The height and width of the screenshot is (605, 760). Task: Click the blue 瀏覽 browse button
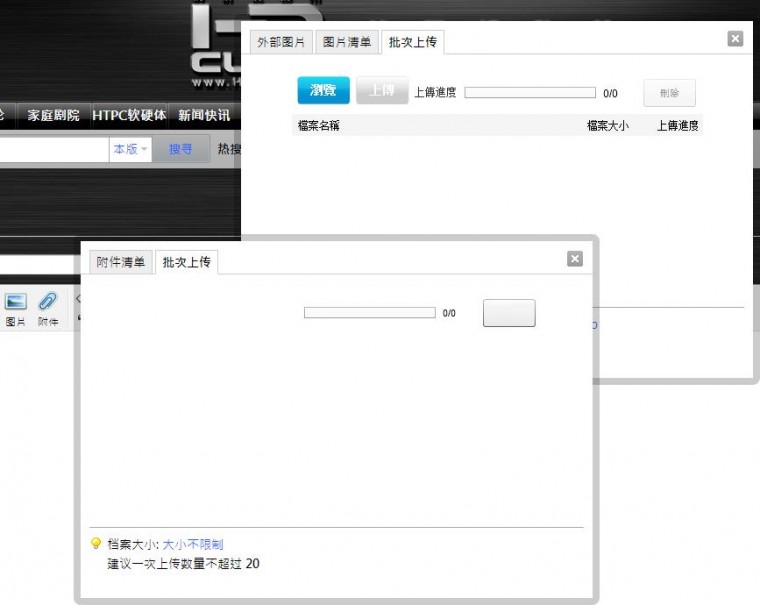tap(323, 90)
